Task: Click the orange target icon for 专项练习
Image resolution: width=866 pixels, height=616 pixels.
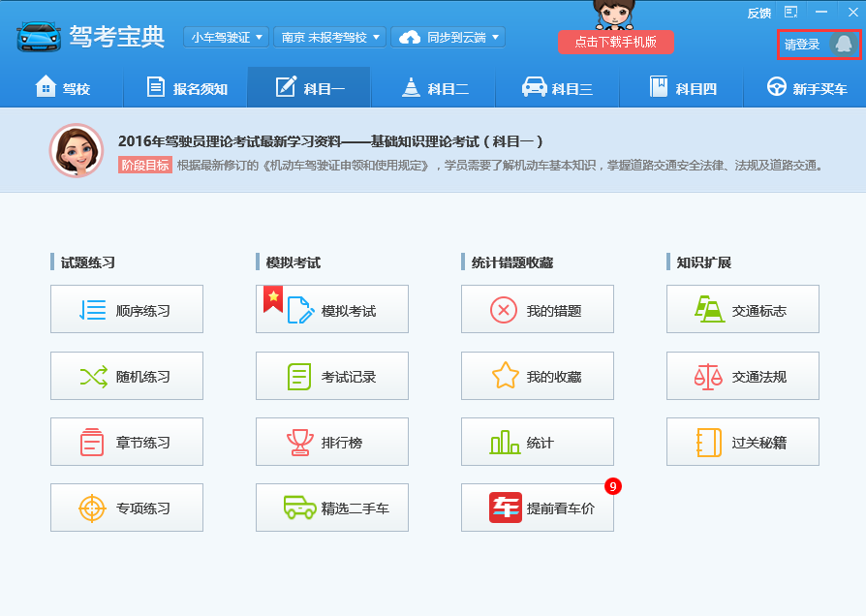Action: click(x=92, y=508)
